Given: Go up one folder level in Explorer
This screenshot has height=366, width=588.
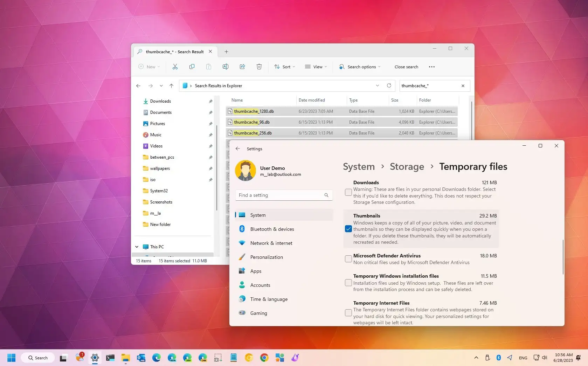Looking at the screenshot, I should [x=171, y=86].
